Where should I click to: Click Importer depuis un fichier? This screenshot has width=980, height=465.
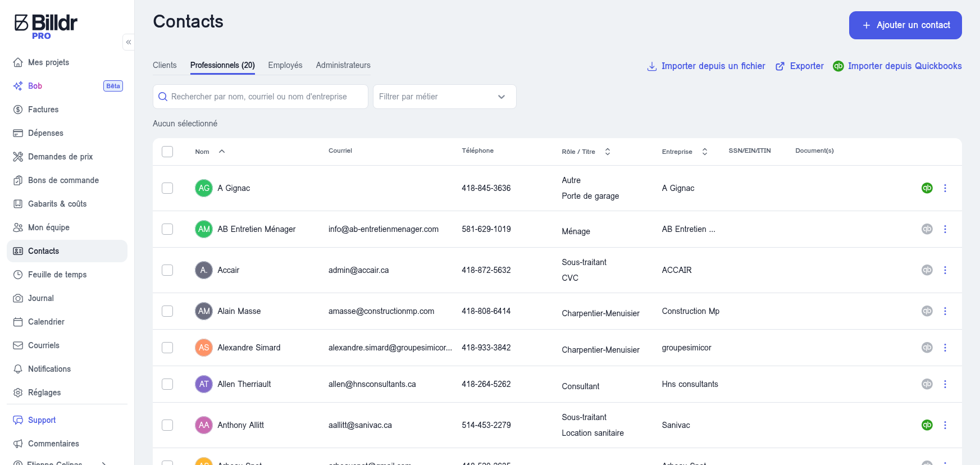pos(706,66)
